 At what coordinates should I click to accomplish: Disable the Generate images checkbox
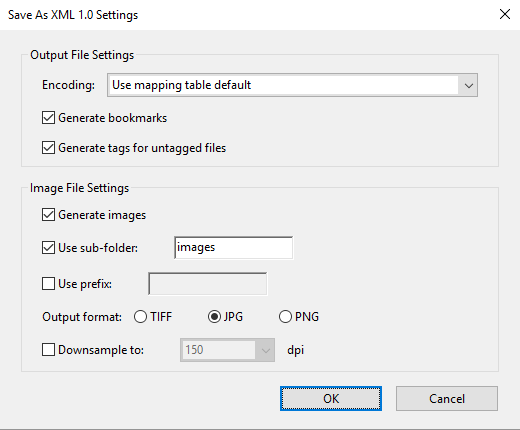(48, 215)
